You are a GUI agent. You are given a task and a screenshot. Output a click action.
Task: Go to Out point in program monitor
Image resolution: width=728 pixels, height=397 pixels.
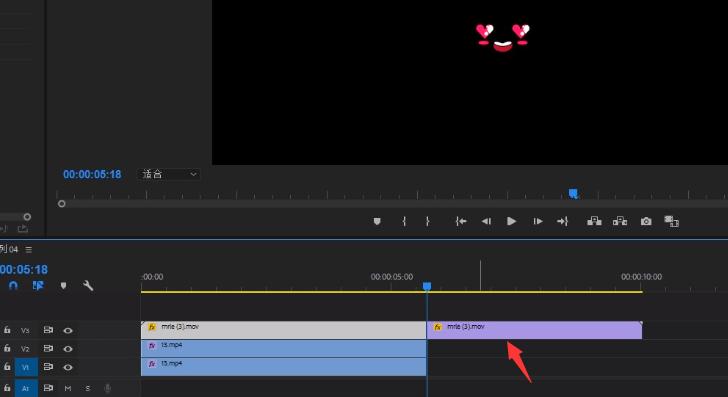563,221
